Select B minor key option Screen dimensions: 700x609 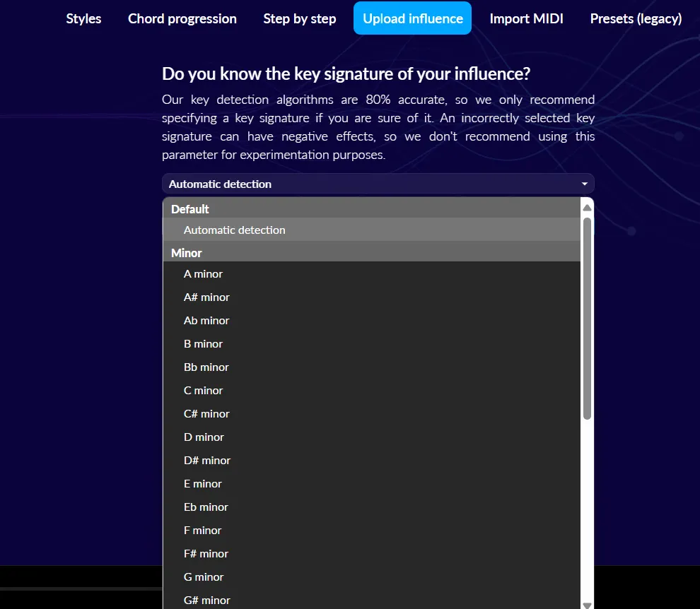pos(203,343)
